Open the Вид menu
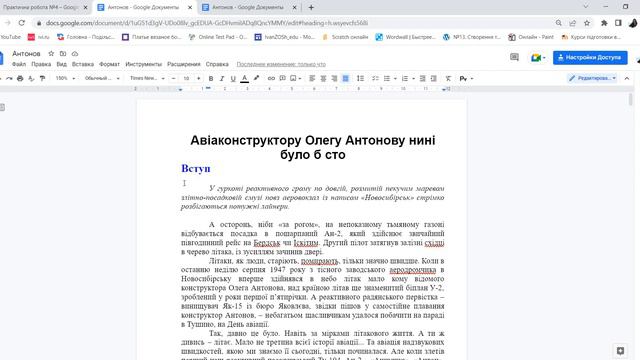 point(62,64)
